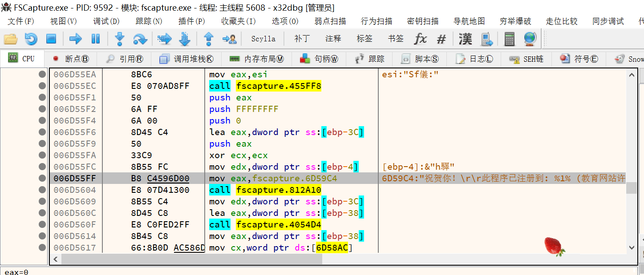
Task: Open the calculator toolbar icon
Action: (509, 39)
